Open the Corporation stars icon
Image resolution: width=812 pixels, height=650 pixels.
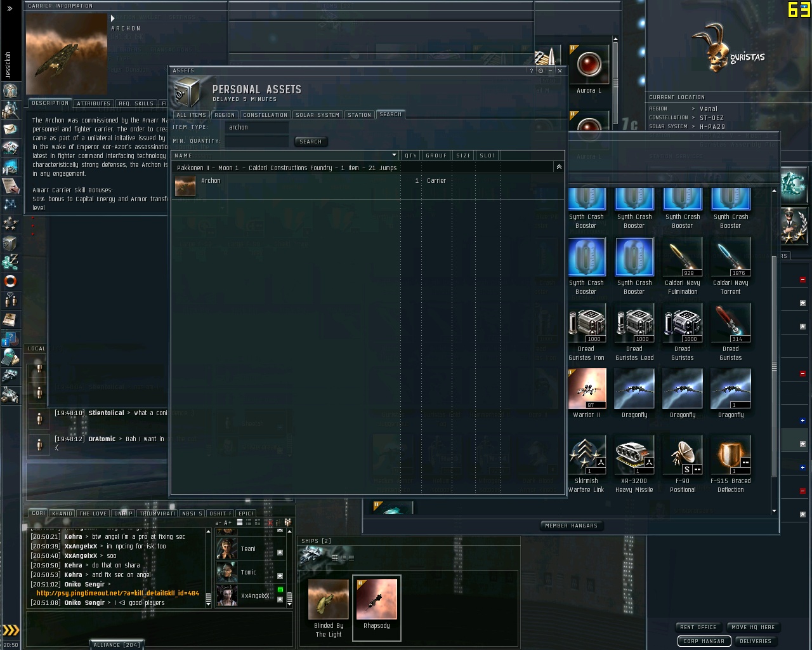pos(10,223)
